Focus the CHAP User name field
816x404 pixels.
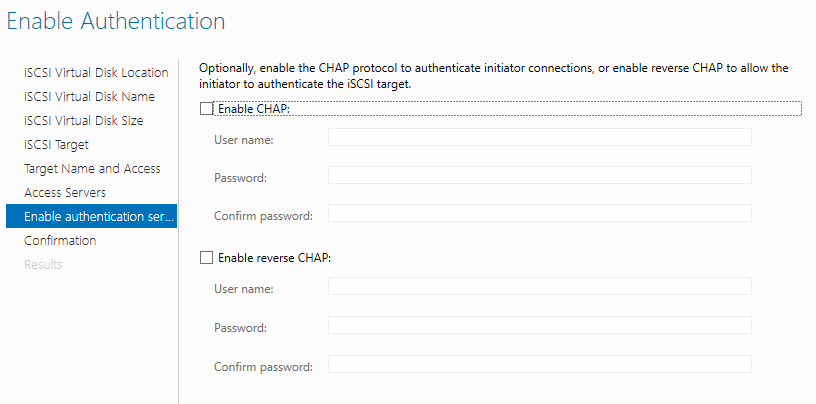[540, 137]
